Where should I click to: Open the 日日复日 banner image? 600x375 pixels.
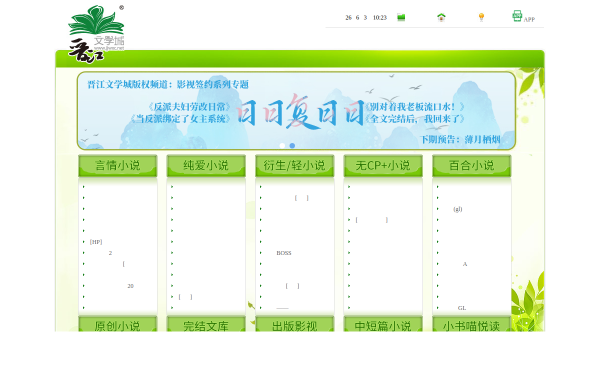(296, 111)
